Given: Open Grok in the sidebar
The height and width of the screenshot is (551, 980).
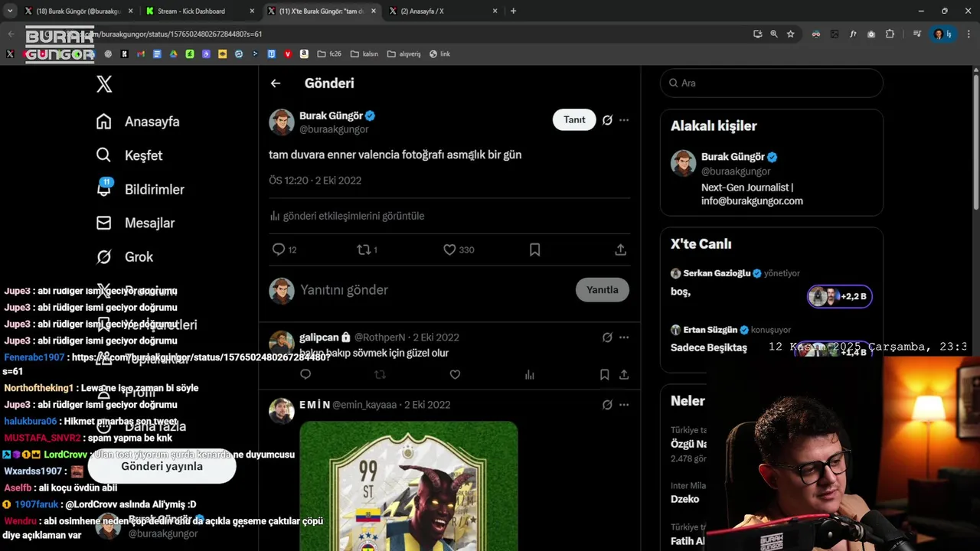Looking at the screenshot, I should coord(125,256).
